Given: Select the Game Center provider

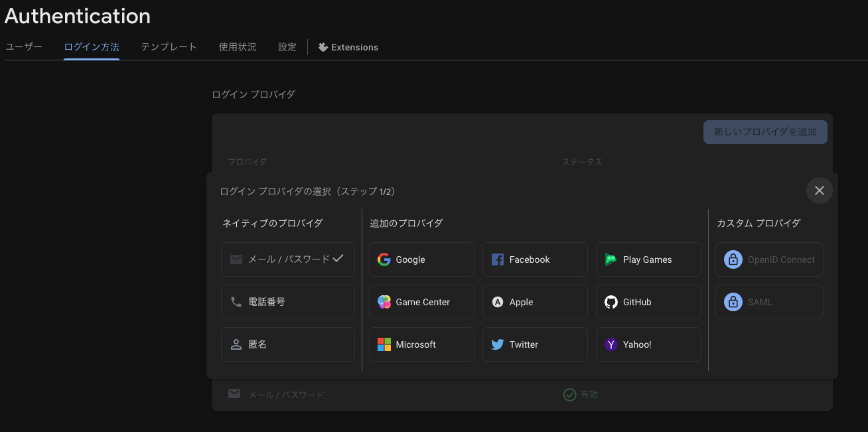Looking at the screenshot, I should tap(421, 302).
